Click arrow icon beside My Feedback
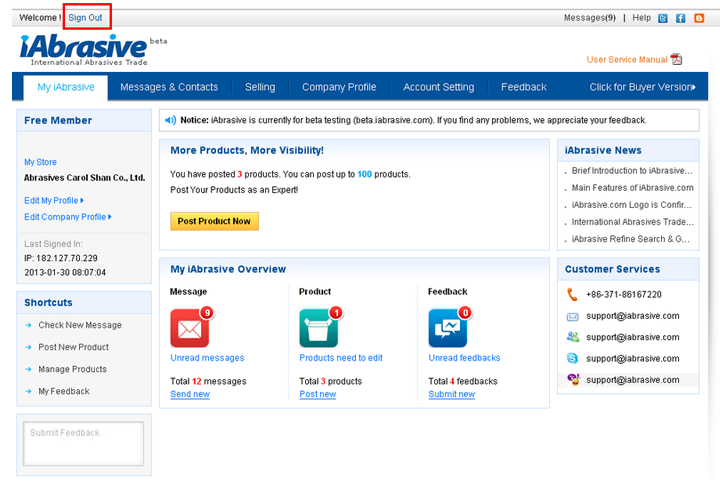Screen dimensions: 720x494 click(x=28, y=391)
